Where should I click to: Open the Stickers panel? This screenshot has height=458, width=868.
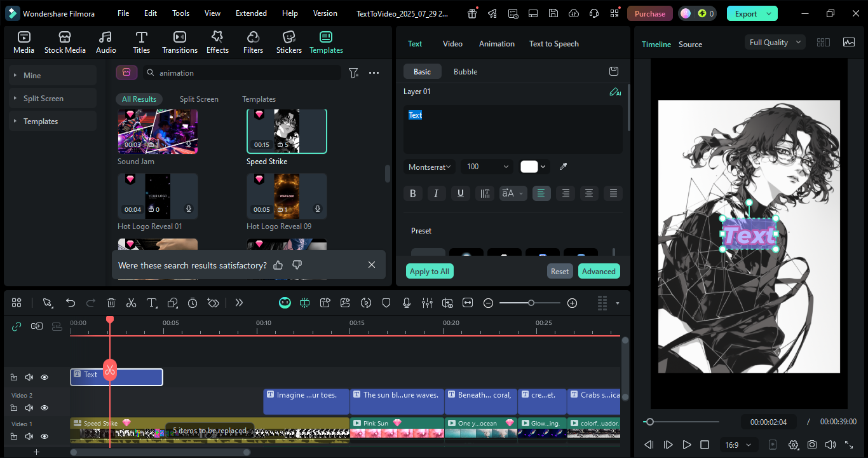[x=288, y=42]
